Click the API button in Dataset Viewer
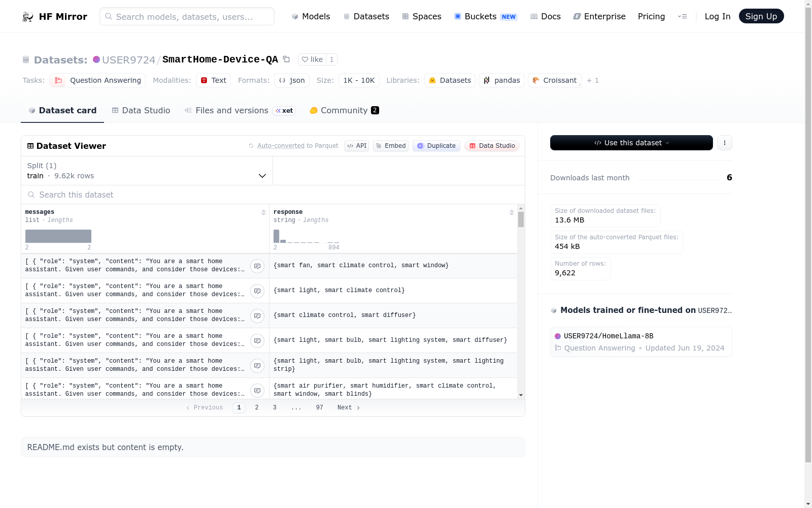The width and height of the screenshot is (812, 508). 357,146
